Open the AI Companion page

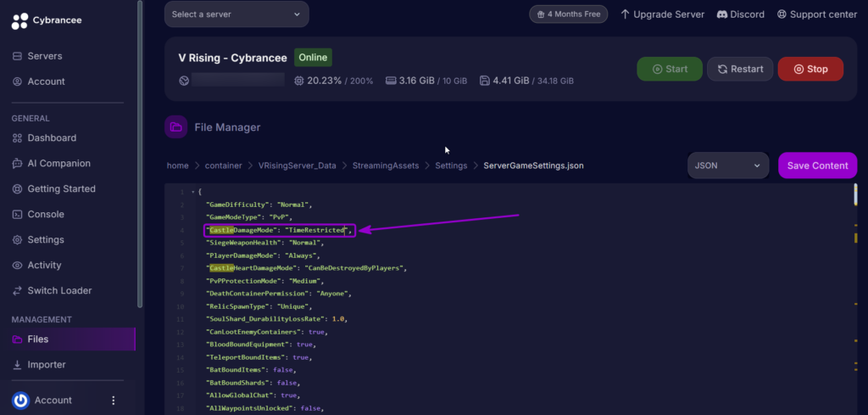(58, 164)
